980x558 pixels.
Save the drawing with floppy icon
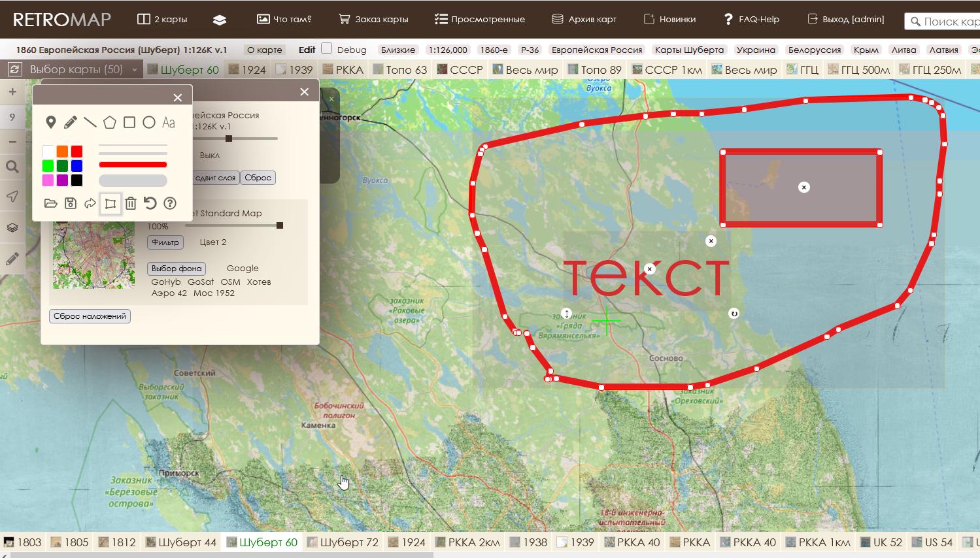[x=71, y=203]
